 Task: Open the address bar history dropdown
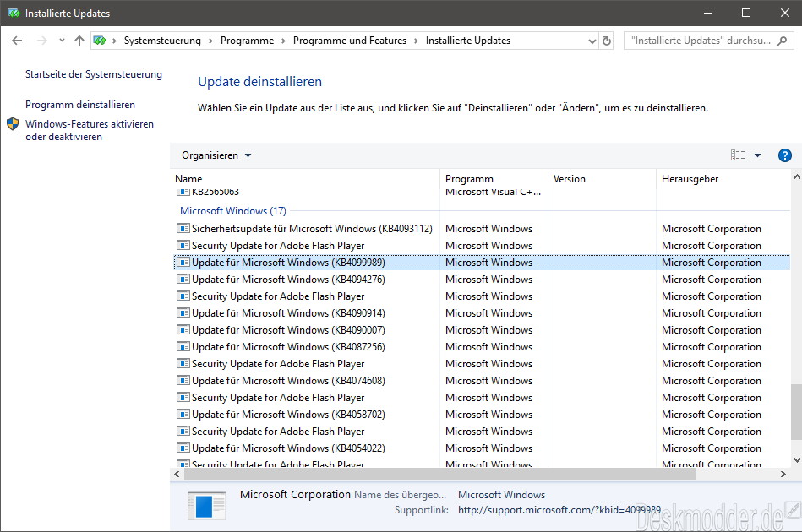tap(592, 41)
